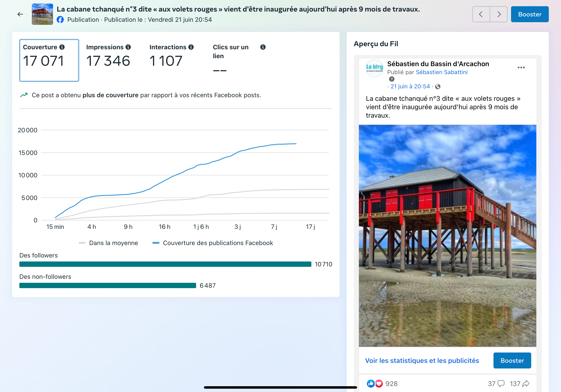
Task: Go to previous post with chevron
Action: coord(481,14)
